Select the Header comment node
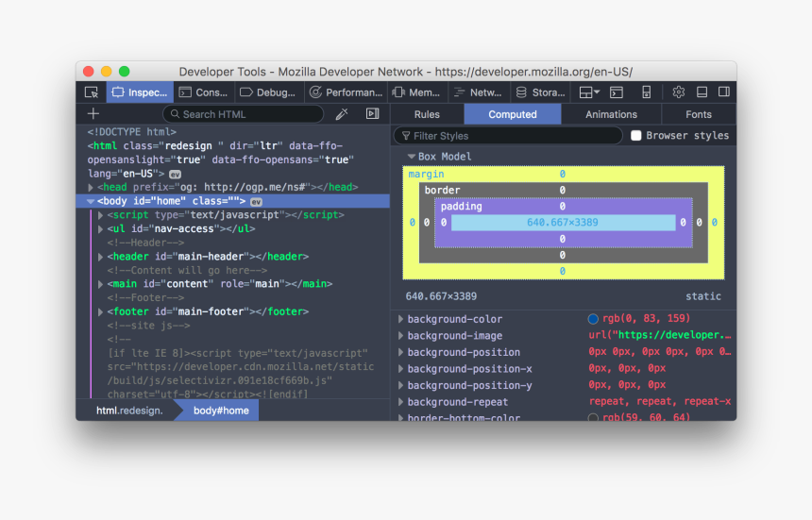This screenshot has width=812, height=520. [x=145, y=243]
